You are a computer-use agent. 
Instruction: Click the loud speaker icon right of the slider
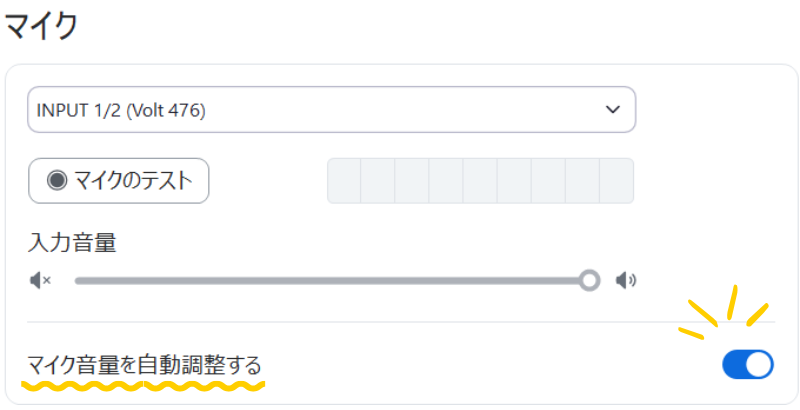[626, 280]
